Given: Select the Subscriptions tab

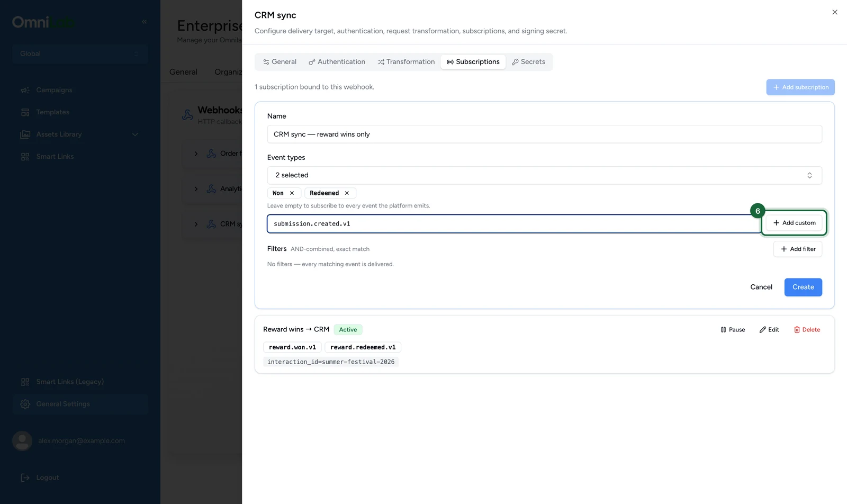Looking at the screenshot, I should click(473, 62).
